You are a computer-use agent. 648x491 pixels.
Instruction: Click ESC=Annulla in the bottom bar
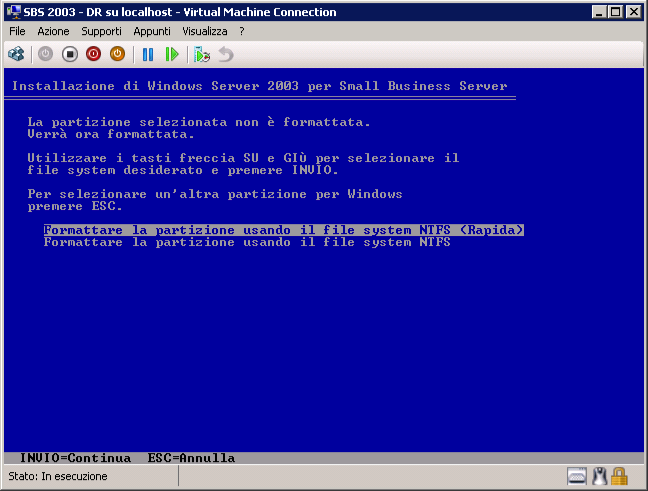tap(191, 458)
